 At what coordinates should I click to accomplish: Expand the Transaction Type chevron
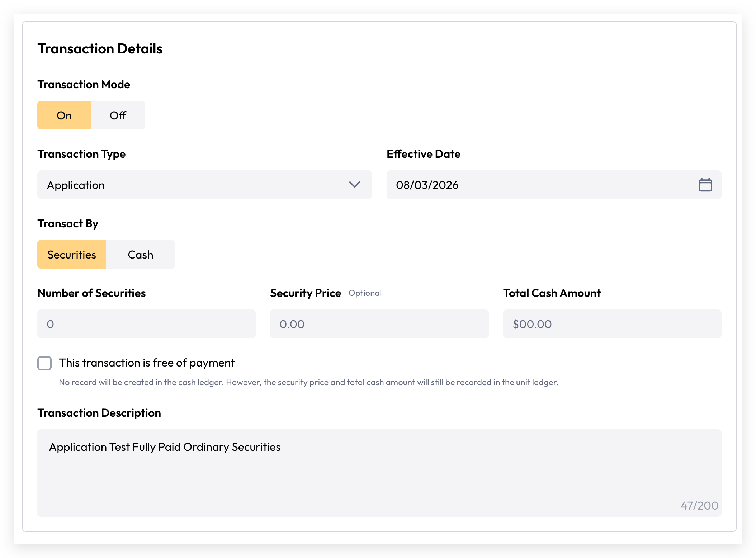[x=354, y=185]
